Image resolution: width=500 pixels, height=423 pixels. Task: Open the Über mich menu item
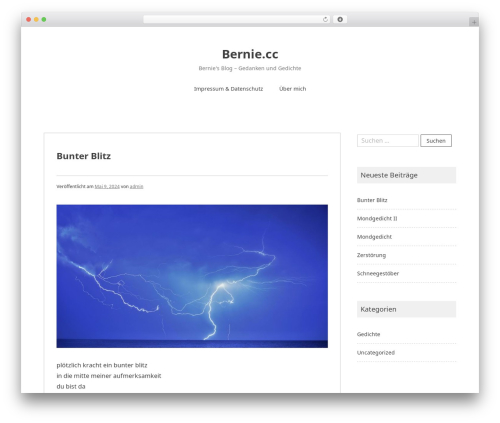(292, 89)
